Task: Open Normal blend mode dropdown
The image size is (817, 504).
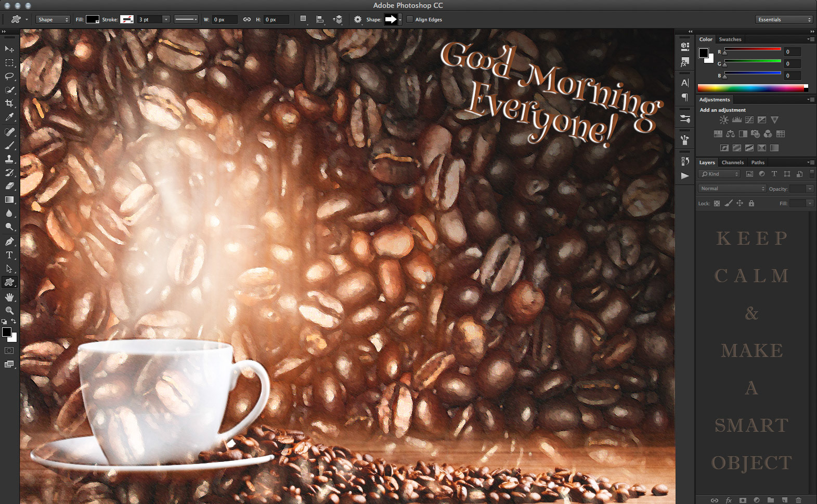Action: pos(732,189)
